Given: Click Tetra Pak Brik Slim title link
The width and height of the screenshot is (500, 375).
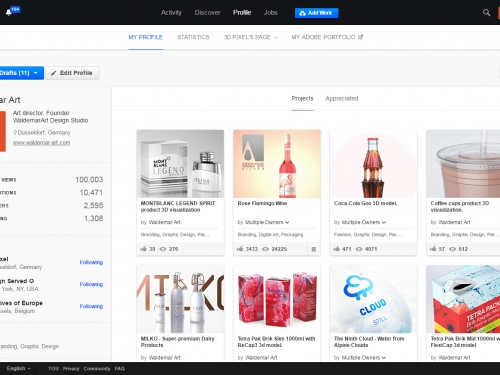Looking at the screenshot, I should coord(276,342).
